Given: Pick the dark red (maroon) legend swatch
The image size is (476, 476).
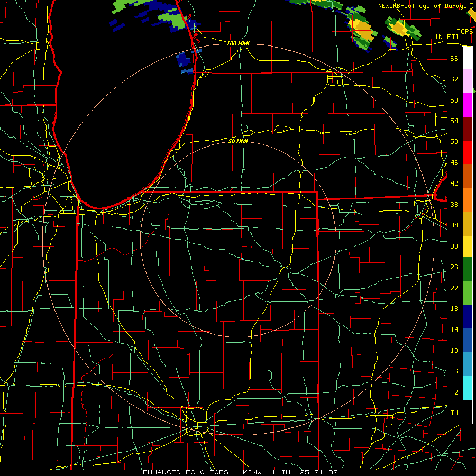Looking at the screenshot, I should (467, 129).
